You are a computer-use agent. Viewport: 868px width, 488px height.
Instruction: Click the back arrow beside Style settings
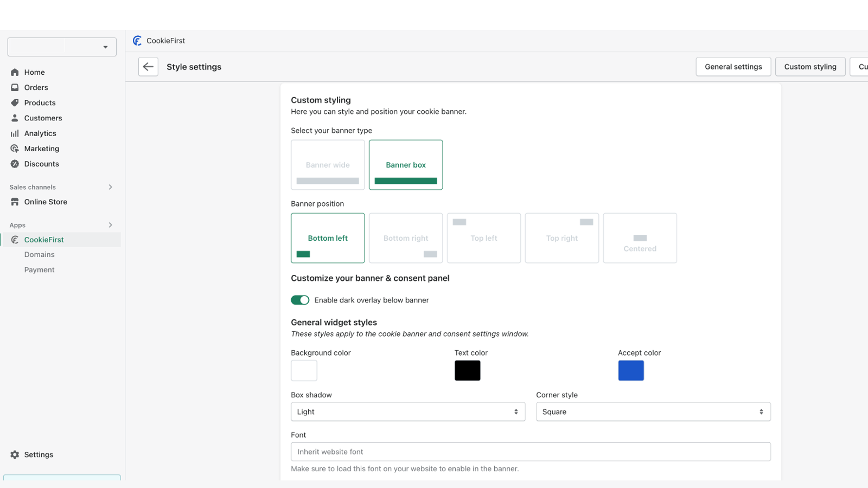(x=148, y=67)
